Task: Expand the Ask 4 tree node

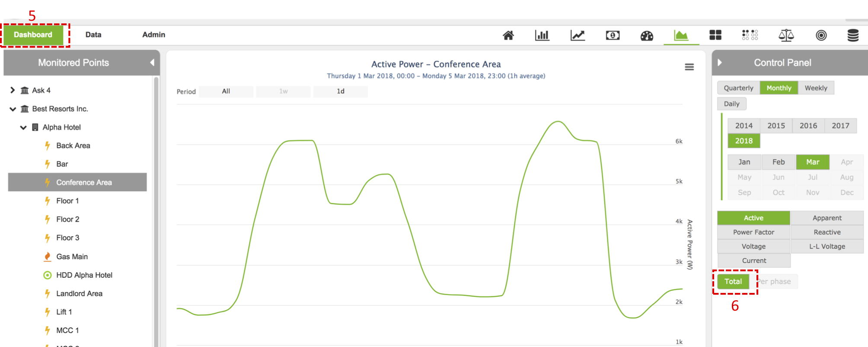Action: click(x=13, y=90)
